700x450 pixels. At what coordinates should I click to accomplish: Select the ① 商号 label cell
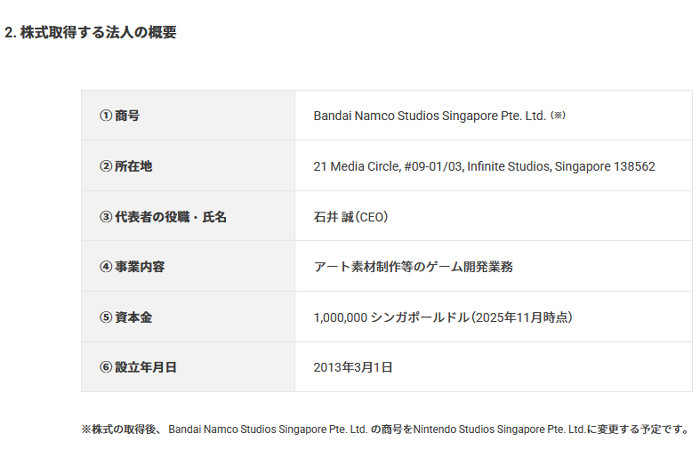120,115
